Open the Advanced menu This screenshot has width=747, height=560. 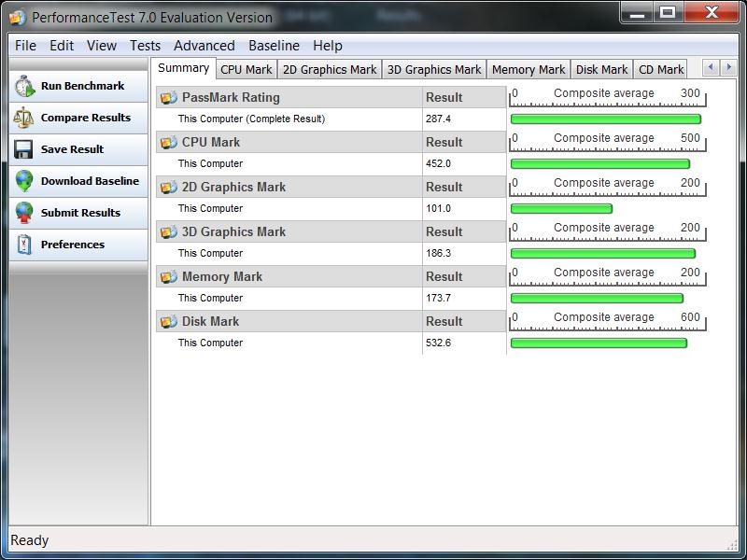click(204, 46)
